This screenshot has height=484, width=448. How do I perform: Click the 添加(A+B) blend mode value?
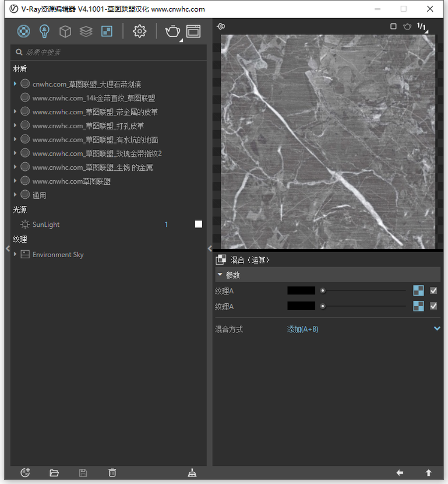pos(302,329)
